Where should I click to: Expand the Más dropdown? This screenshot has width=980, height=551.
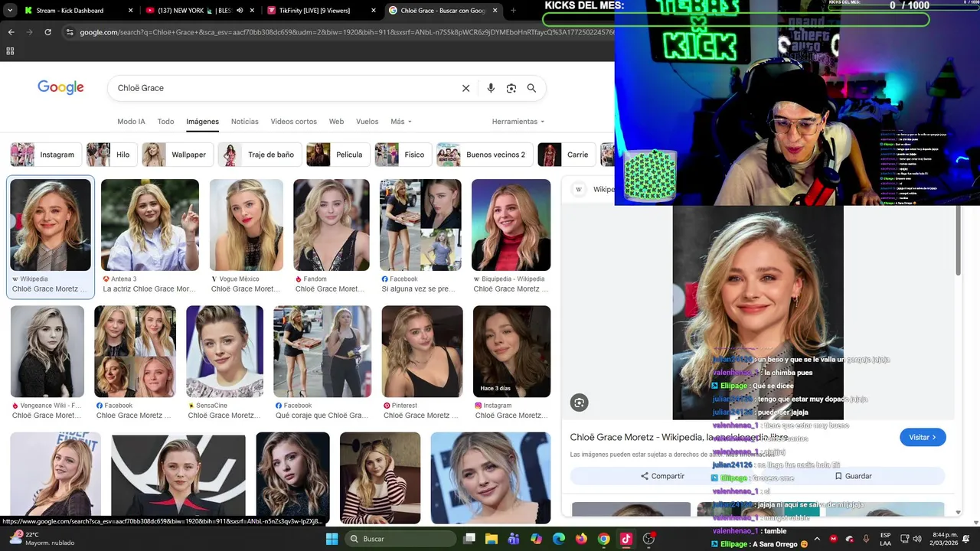point(401,122)
